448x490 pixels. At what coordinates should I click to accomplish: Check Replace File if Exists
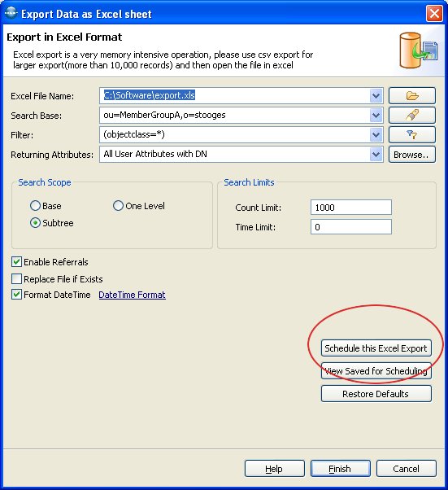(x=16, y=278)
